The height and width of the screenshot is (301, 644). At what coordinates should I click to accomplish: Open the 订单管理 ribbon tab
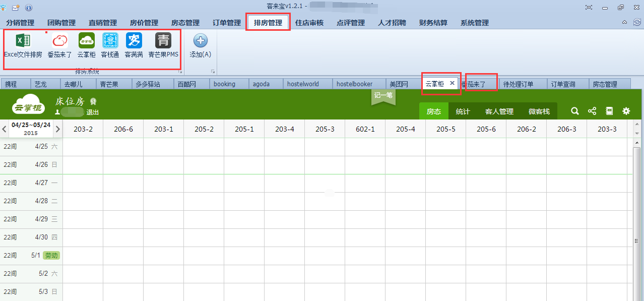pyautogui.click(x=227, y=23)
